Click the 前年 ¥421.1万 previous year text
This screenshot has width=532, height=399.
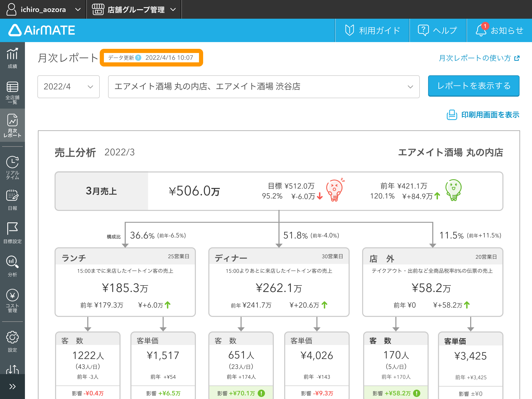coord(404,186)
